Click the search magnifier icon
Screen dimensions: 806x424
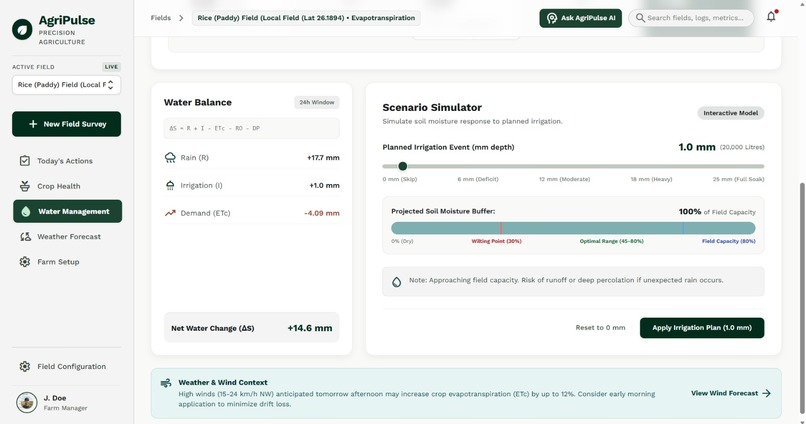pos(640,18)
